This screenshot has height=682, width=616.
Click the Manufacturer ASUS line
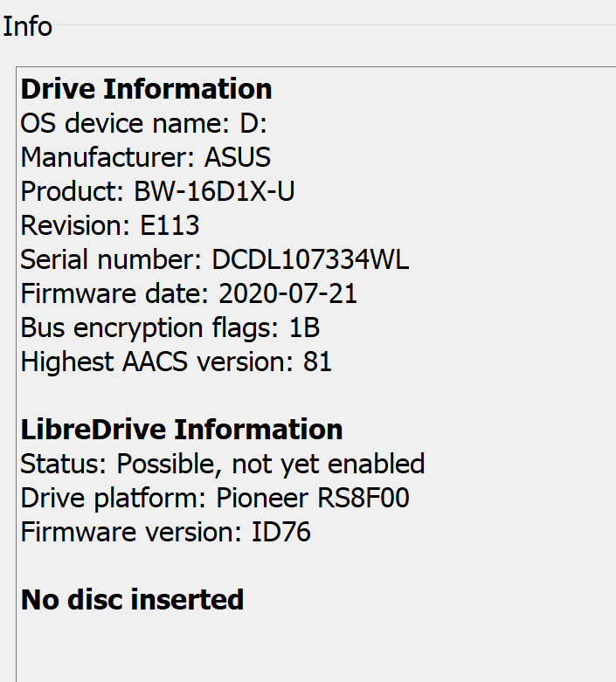pyautogui.click(x=145, y=157)
